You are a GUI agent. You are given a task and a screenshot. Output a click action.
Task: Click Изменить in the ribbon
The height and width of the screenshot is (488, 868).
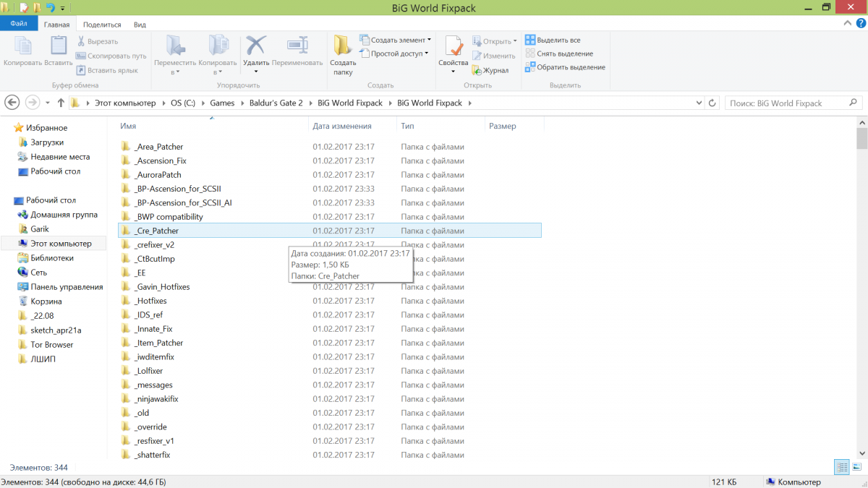point(493,56)
